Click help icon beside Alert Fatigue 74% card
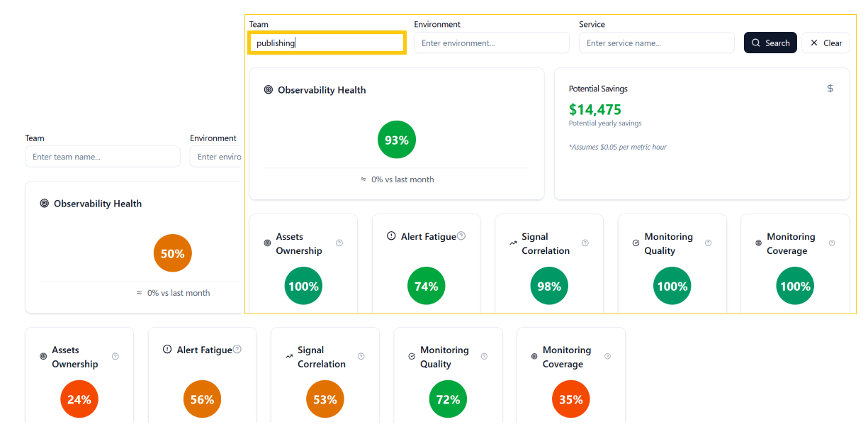Screen dimensions: 868x427 461,236
